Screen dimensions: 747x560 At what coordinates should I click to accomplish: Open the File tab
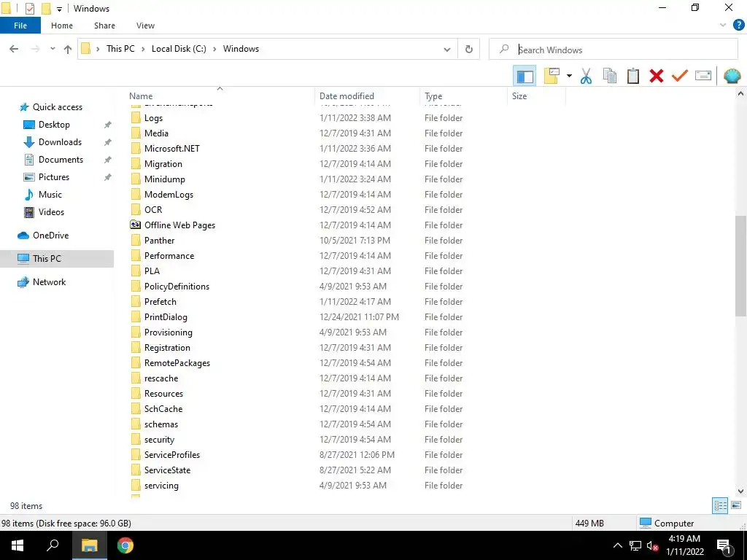coord(20,26)
